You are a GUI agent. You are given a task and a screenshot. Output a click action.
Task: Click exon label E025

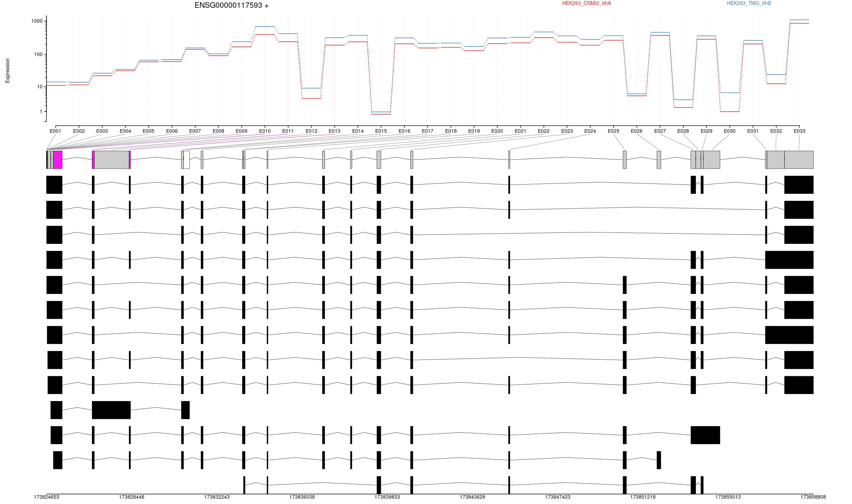click(613, 131)
